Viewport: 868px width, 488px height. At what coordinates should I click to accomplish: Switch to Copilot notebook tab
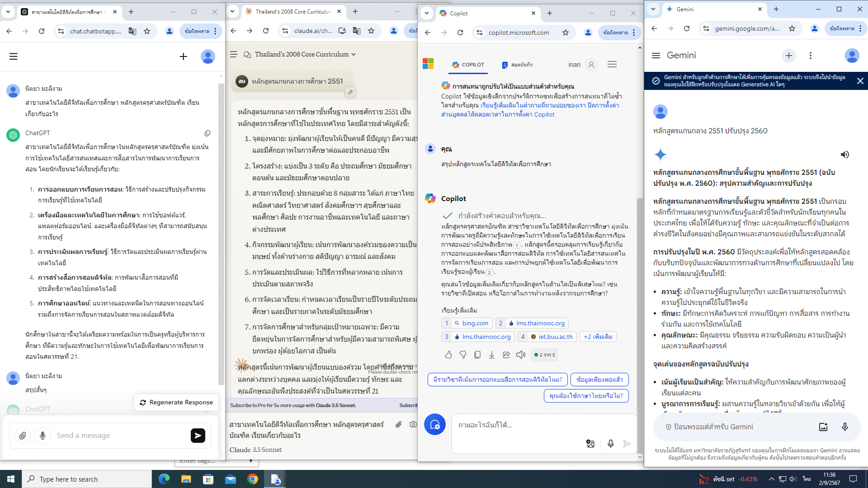[517, 65]
